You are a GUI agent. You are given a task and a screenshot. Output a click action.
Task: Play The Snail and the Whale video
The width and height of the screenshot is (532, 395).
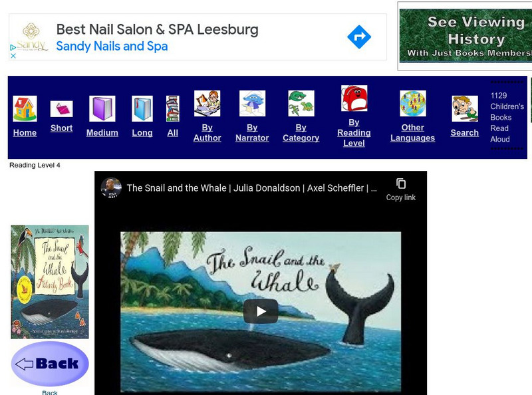click(x=261, y=311)
